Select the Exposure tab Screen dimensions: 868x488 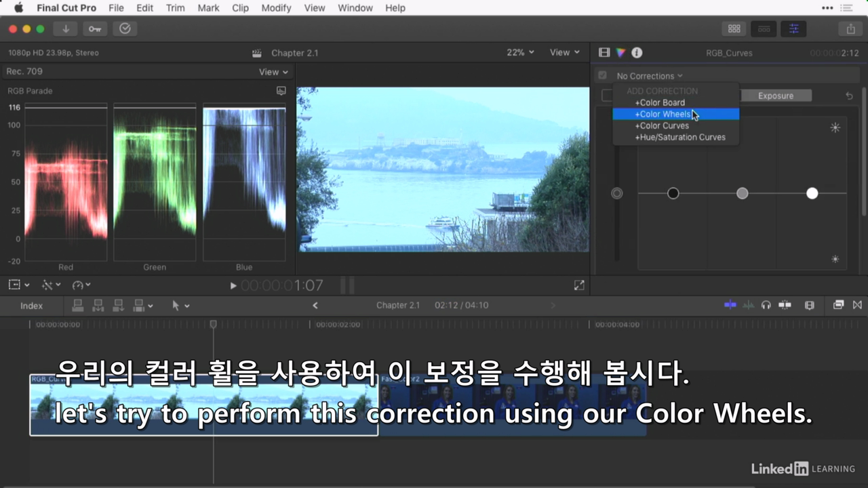click(775, 96)
